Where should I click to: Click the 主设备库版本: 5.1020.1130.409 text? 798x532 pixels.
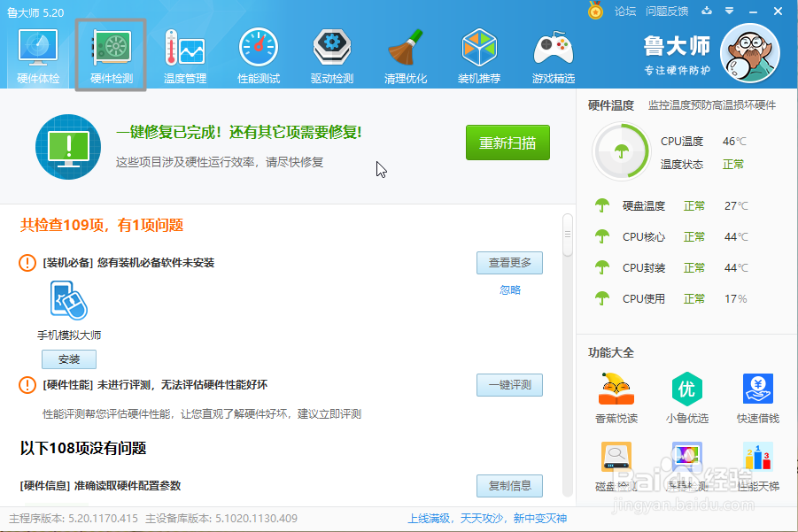pyautogui.click(x=221, y=518)
